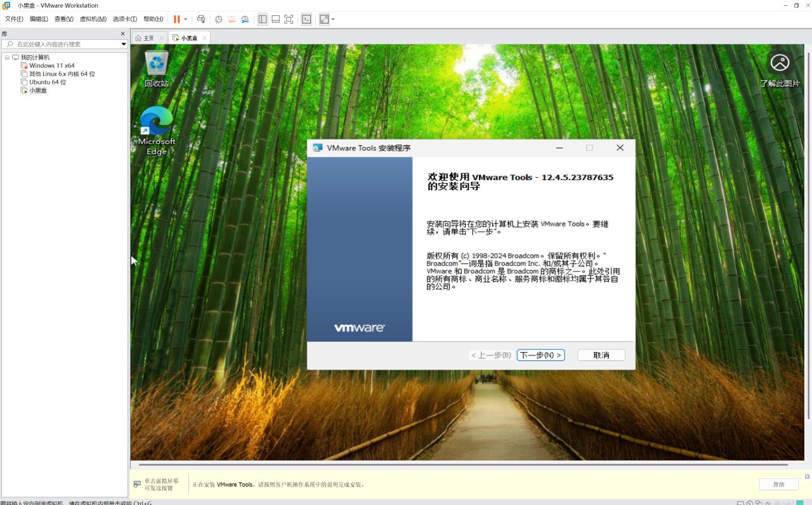Close the 小黑盒 VM tab

[x=204, y=38]
